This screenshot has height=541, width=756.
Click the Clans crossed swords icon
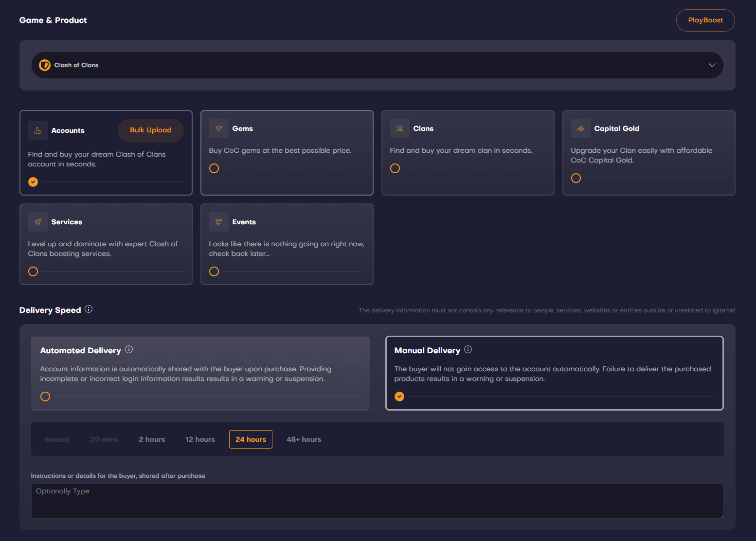(x=400, y=128)
